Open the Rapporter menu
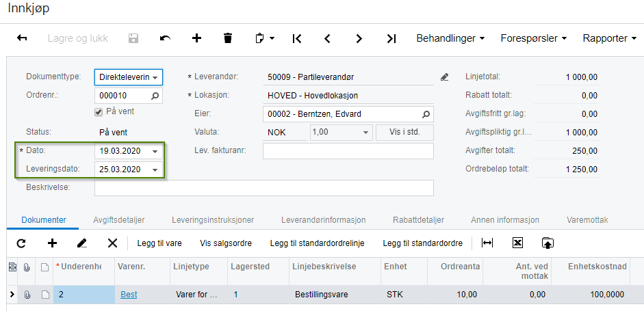The height and width of the screenshot is (311, 644). tap(610, 38)
